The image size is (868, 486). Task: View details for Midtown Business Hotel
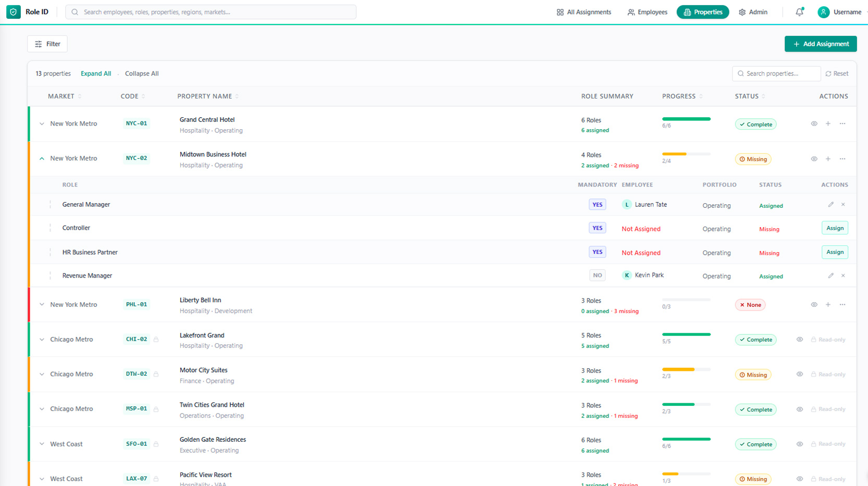tap(814, 159)
